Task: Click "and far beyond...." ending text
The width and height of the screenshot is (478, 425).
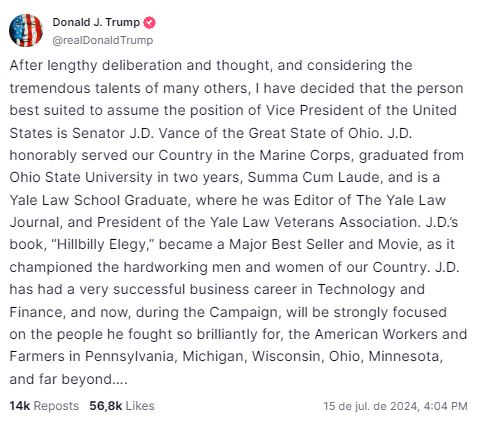Action: [x=68, y=379]
